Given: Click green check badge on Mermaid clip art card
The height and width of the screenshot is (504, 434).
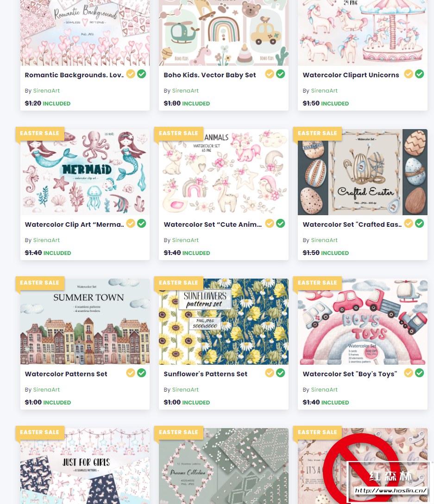Looking at the screenshot, I should 142,224.
